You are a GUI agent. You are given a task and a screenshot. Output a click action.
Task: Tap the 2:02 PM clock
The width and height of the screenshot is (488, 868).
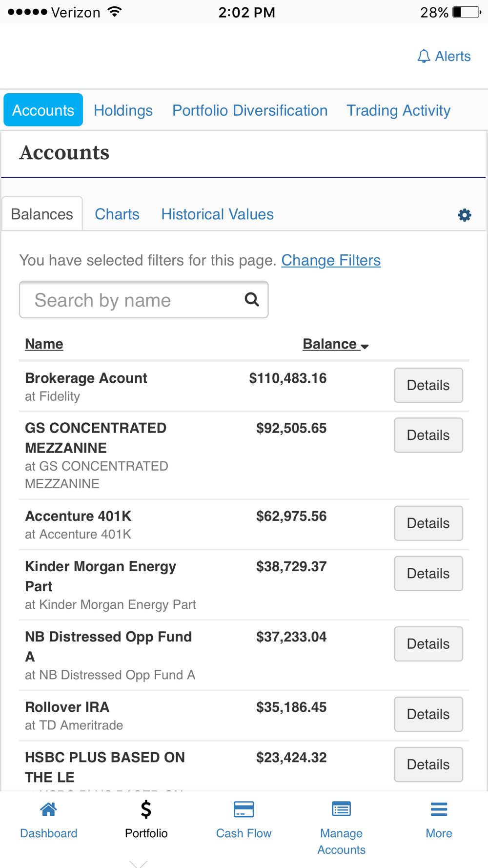point(246,12)
